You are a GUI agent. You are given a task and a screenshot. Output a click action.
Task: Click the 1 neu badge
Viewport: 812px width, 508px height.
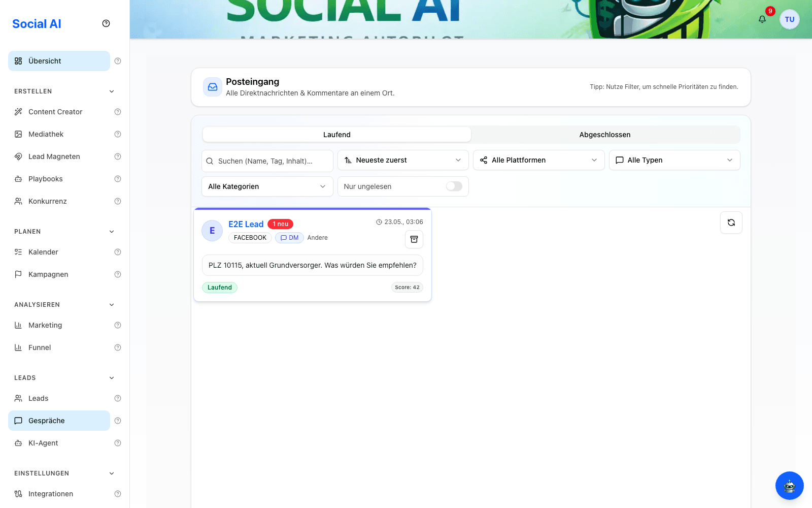tap(280, 224)
